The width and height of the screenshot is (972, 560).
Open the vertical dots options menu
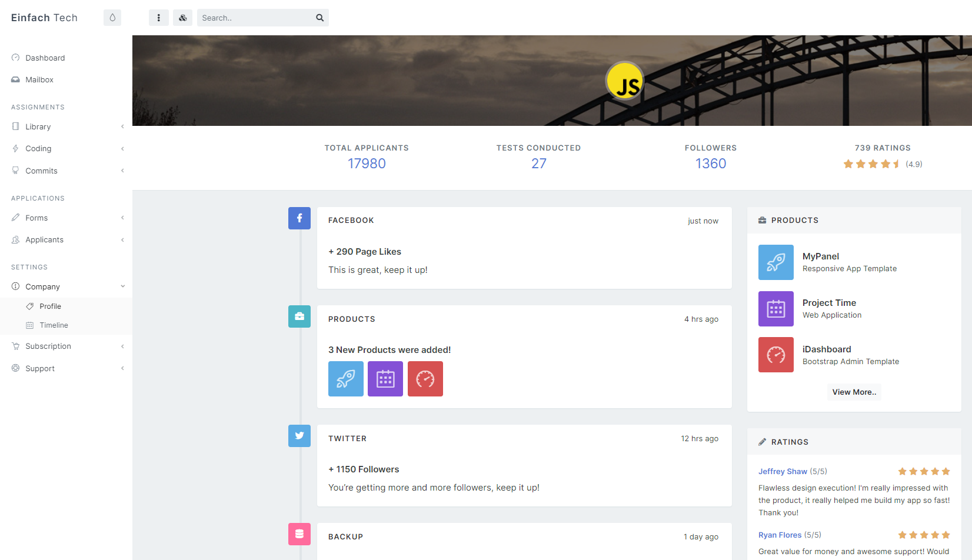[x=159, y=18]
